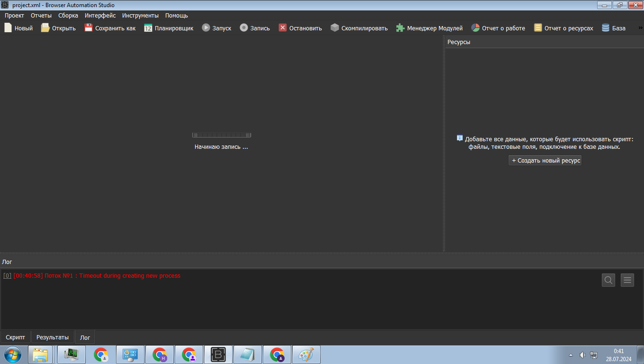Open a project with the Открыть icon
The width and height of the screenshot is (644, 364).
tap(45, 28)
